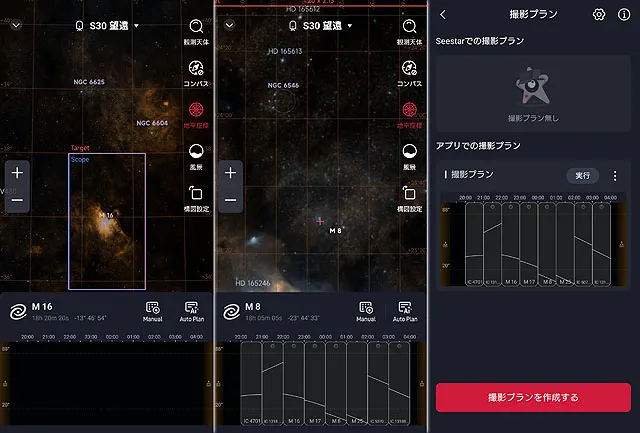640x433 pixels.
Task: Select the HD 165246 star label
Action: pos(253,283)
